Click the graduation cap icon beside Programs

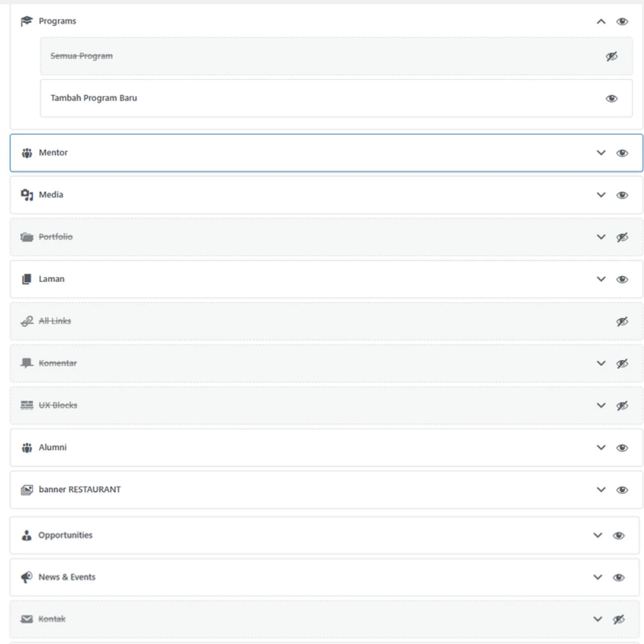26,21
